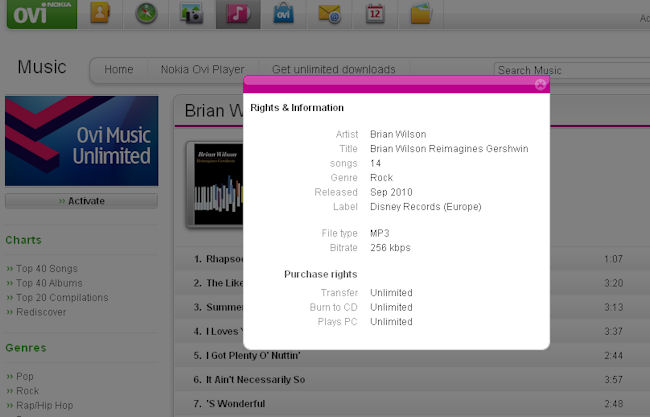The height and width of the screenshot is (417, 650).
Task: Select the Rock genre link
Action: pyautogui.click(x=27, y=391)
